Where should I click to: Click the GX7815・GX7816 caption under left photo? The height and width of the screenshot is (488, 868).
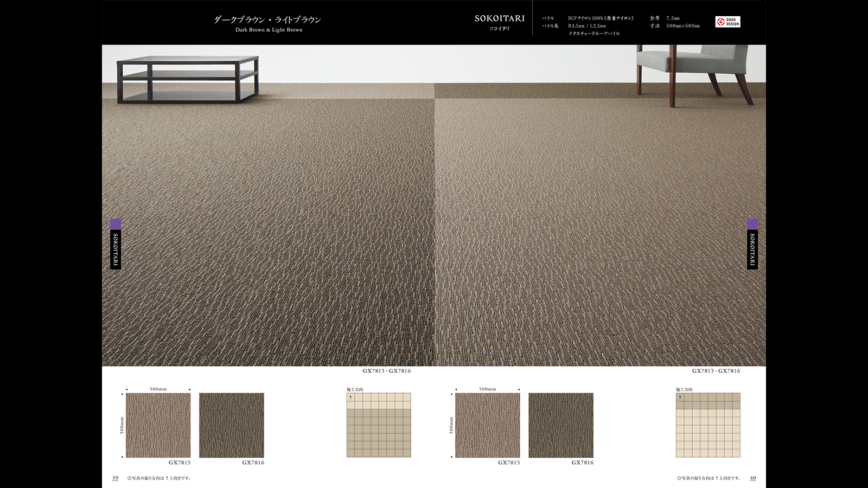[387, 371]
